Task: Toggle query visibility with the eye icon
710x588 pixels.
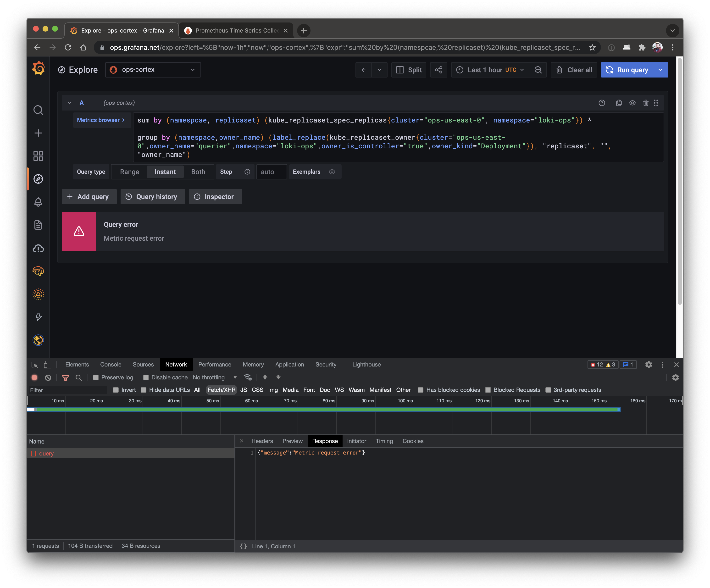Action: coord(632,103)
